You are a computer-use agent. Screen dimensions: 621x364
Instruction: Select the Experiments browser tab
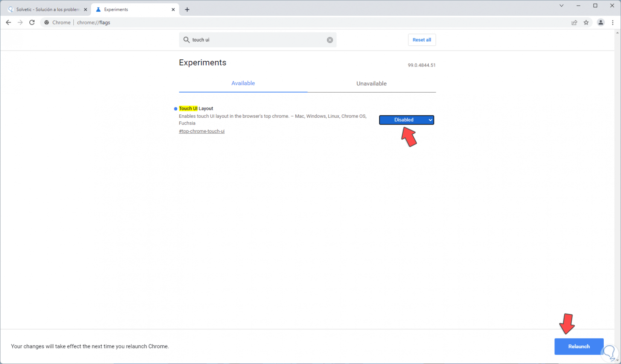coord(135,9)
